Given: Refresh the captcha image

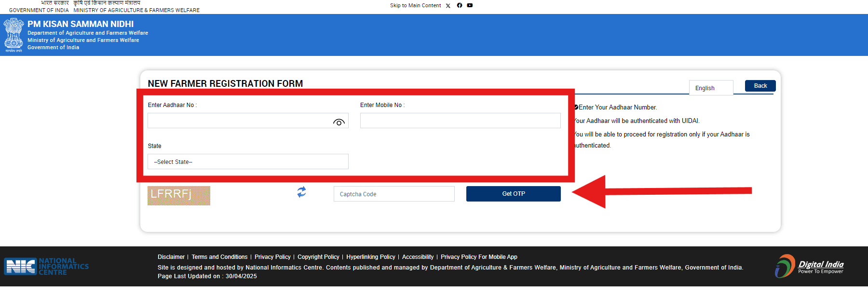Looking at the screenshot, I should [x=301, y=192].
